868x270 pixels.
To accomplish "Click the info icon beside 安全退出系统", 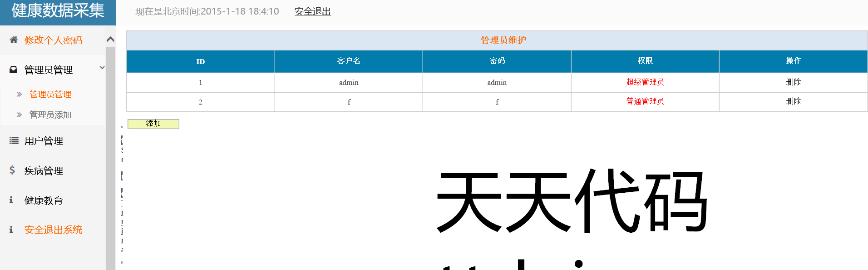I will pos(11,230).
